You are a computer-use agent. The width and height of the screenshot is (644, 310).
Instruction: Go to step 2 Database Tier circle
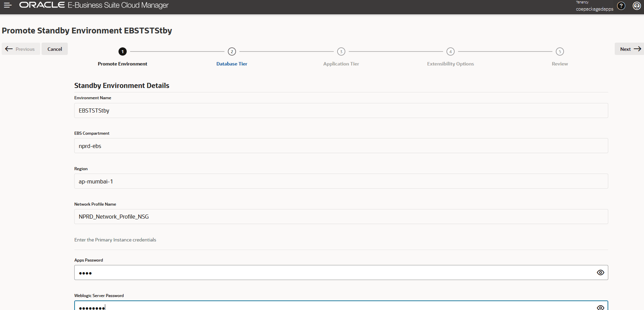(232, 51)
